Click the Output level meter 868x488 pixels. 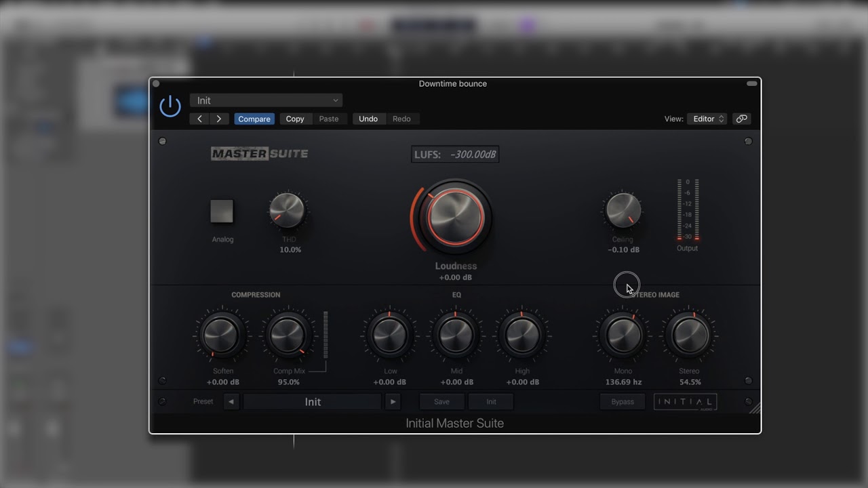[x=687, y=210]
